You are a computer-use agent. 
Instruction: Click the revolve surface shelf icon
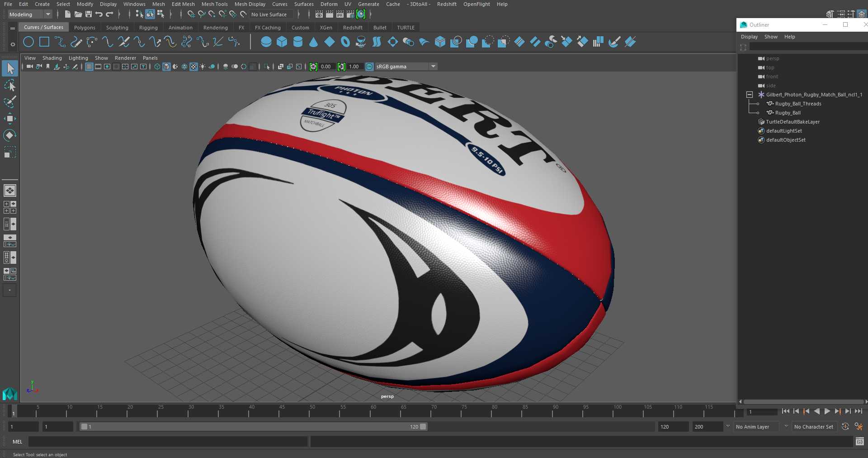[361, 42]
